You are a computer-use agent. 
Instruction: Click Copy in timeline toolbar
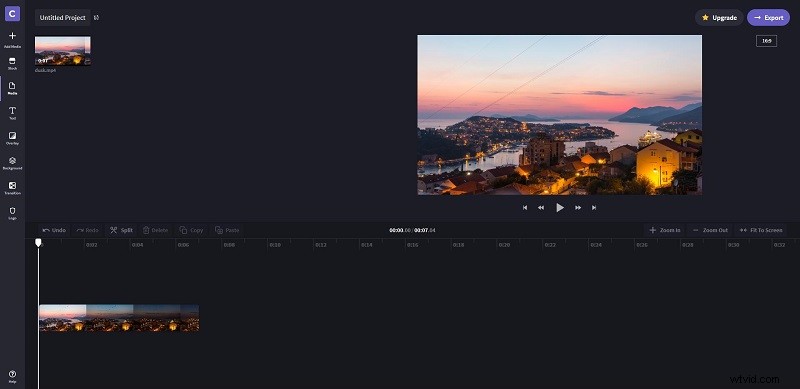(x=191, y=230)
